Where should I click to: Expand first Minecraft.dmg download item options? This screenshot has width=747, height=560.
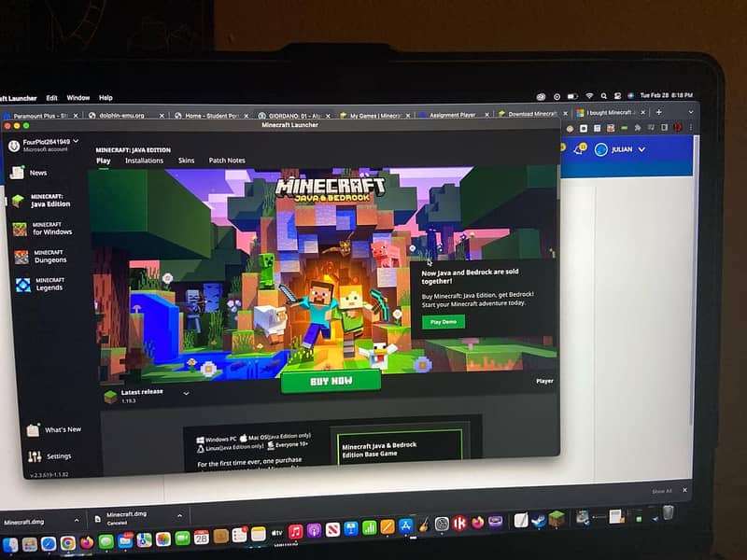(x=77, y=521)
